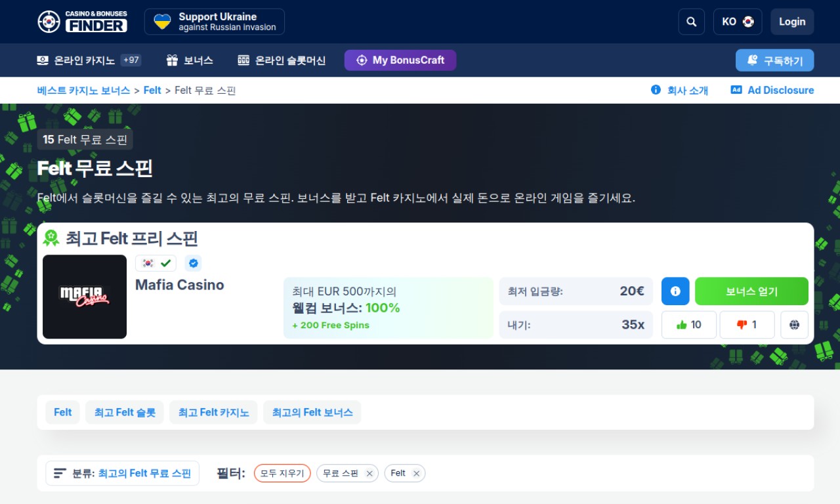Open My BonusCraft

(400, 60)
